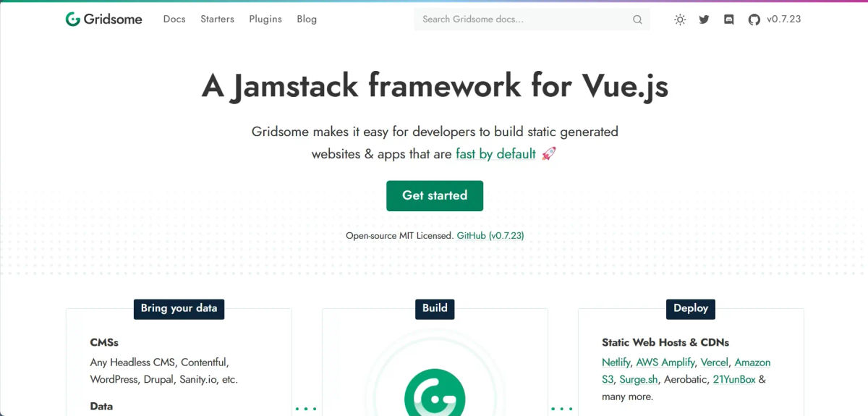Screen dimensions: 868x416
Task: Open the Vercel link
Action: pyautogui.click(x=715, y=362)
